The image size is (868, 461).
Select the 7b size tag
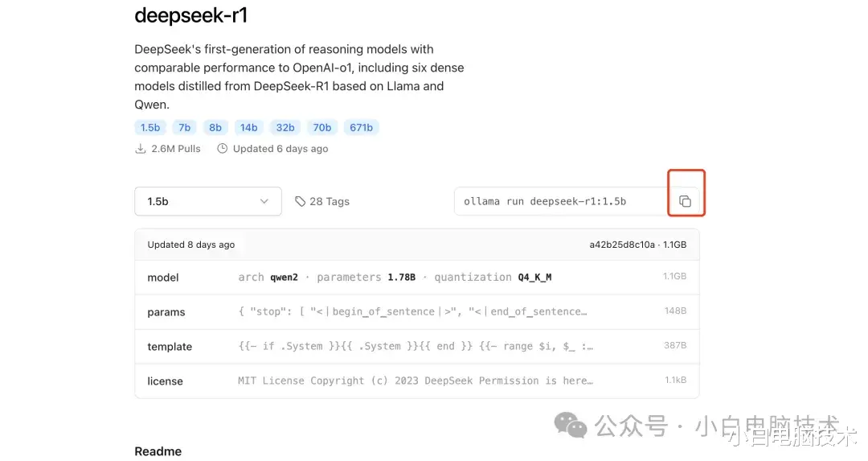coord(184,127)
